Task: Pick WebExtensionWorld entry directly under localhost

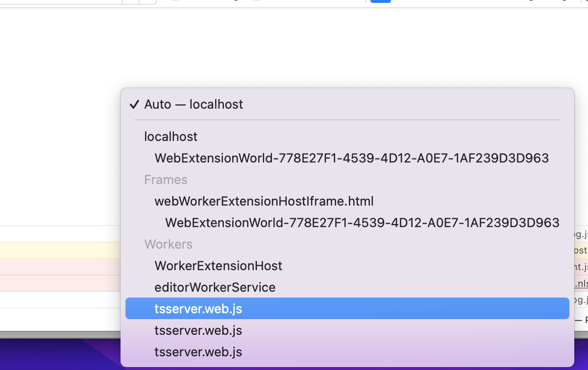Action: (347, 158)
